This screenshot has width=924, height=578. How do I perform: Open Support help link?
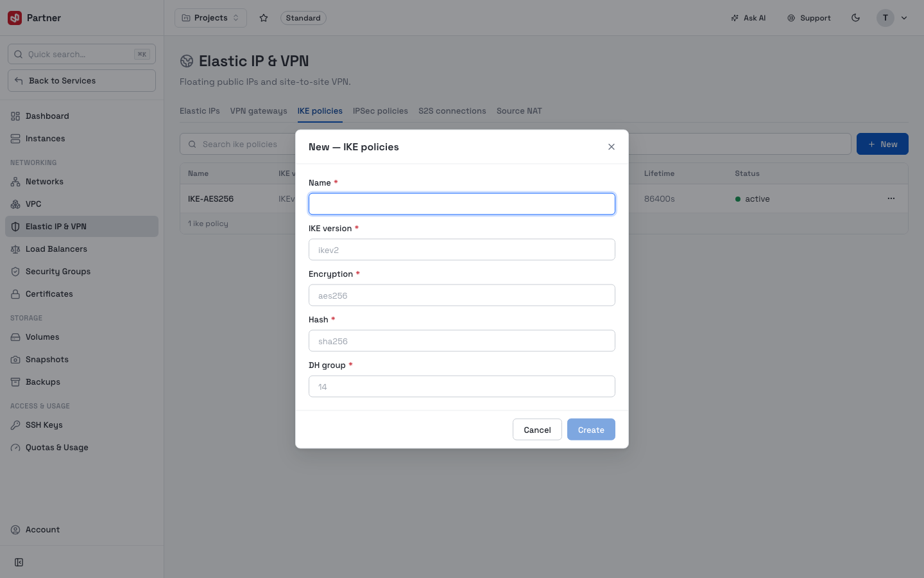tap(809, 18)
